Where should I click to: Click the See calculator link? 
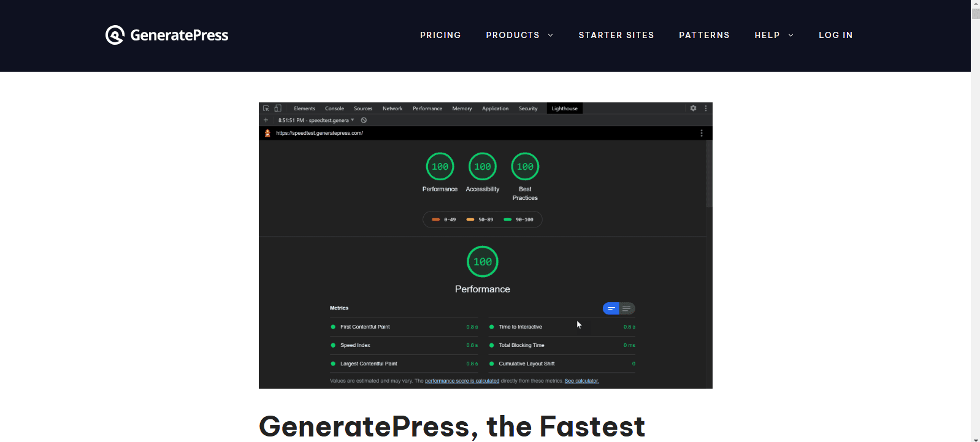click(x=581, y=381)
